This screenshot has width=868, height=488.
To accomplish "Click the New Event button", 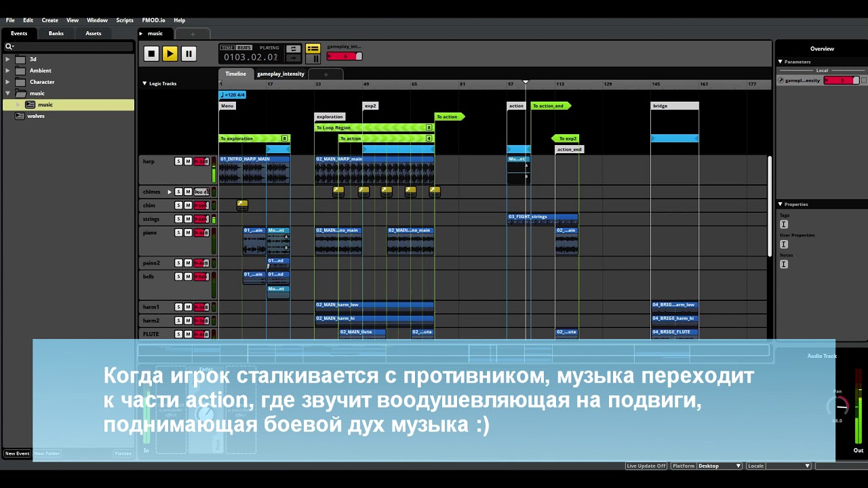I will tap(18, 453).
